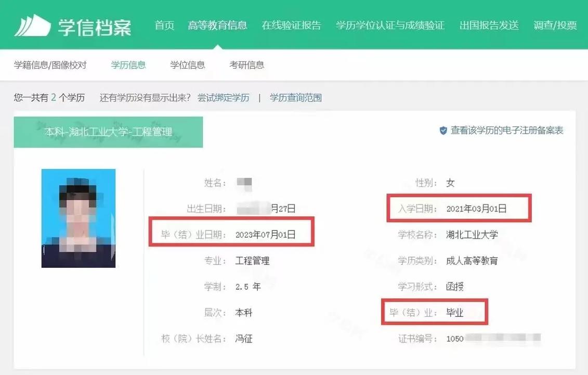Viewport: 588px width, 375px height.
Task: Click the 证书编号 label
Action: click(x=417, y=339)
